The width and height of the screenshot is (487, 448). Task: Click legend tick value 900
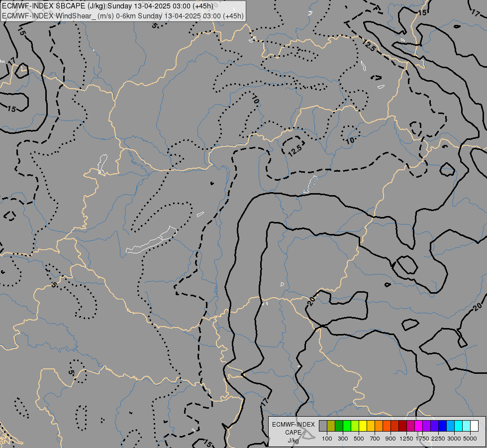point(390,439)
